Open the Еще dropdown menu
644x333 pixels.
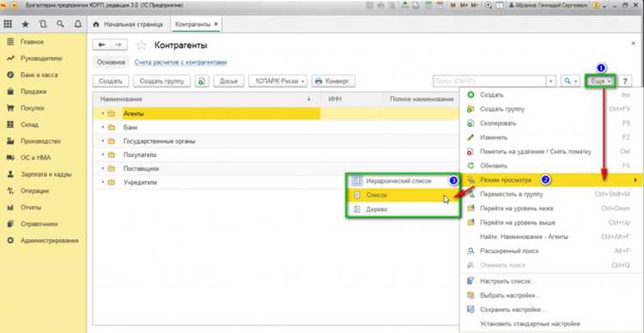[x=600, y=82]
